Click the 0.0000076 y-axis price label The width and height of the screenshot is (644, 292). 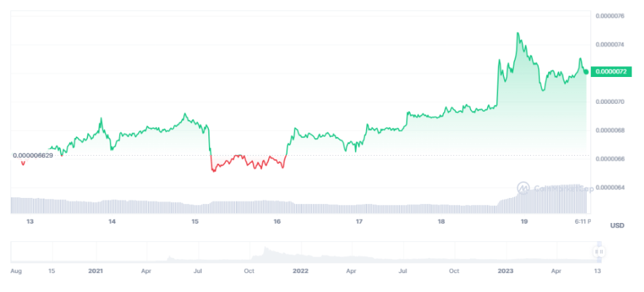pos(610,15)
